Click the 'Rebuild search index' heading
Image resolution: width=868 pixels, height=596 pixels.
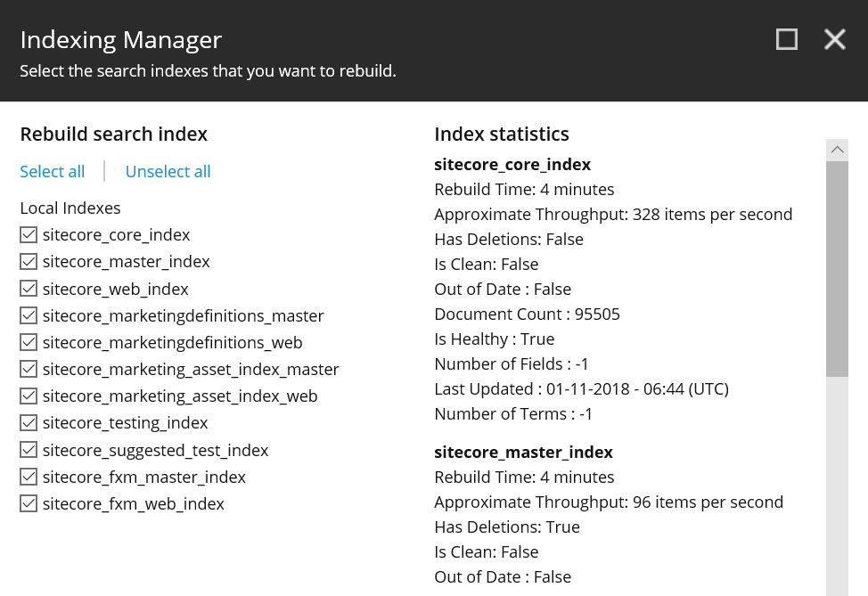(x=113, y=134)
